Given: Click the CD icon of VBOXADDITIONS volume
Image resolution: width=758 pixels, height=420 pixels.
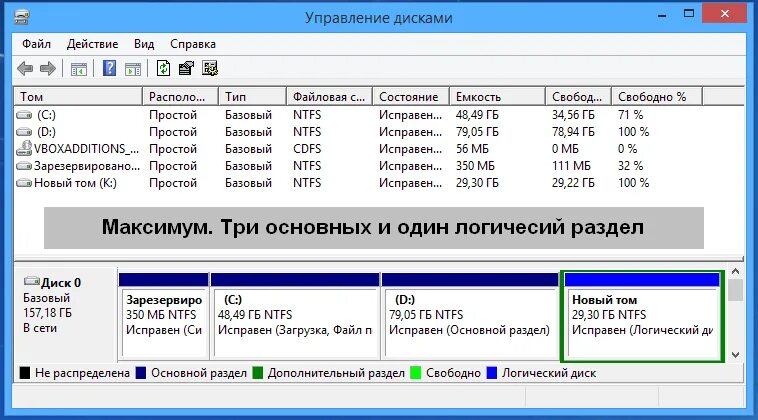Looking at the screenshot, I should [24, 148].
